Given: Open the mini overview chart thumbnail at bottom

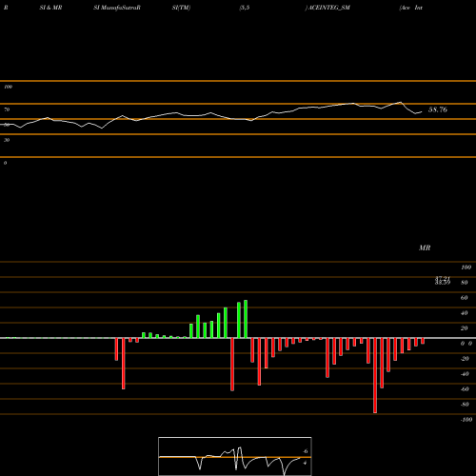Looking at the screenshot, I should coord(235,456).
